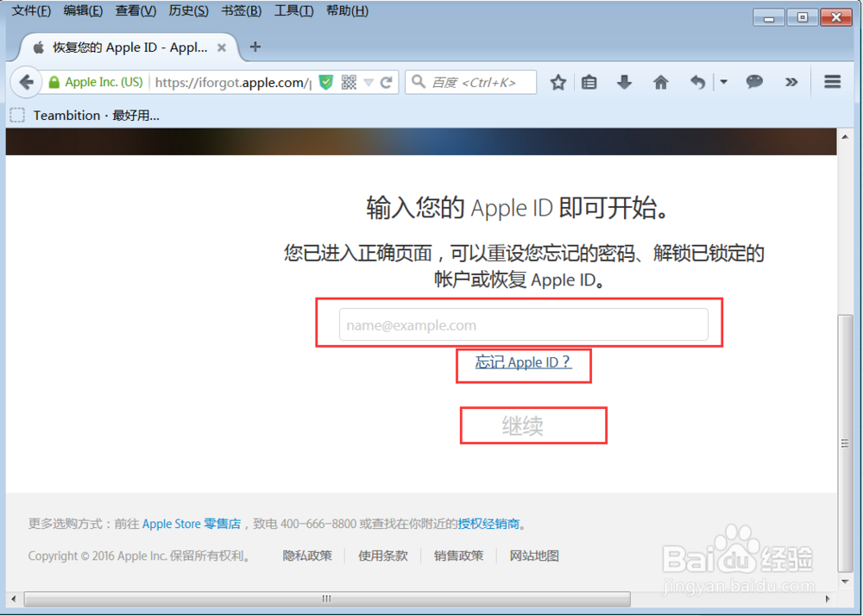Click the 继续 continue button

[x=523, y=425]
